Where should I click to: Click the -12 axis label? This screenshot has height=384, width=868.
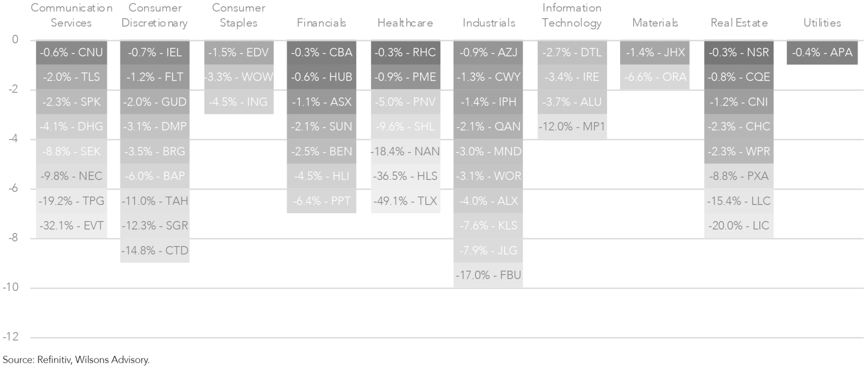pos(11,337)
